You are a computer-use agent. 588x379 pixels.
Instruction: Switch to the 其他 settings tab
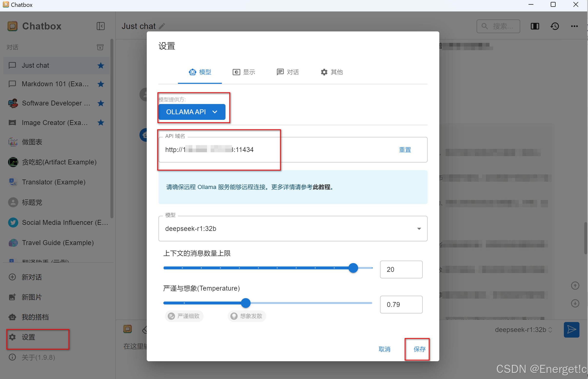point(332,72)
